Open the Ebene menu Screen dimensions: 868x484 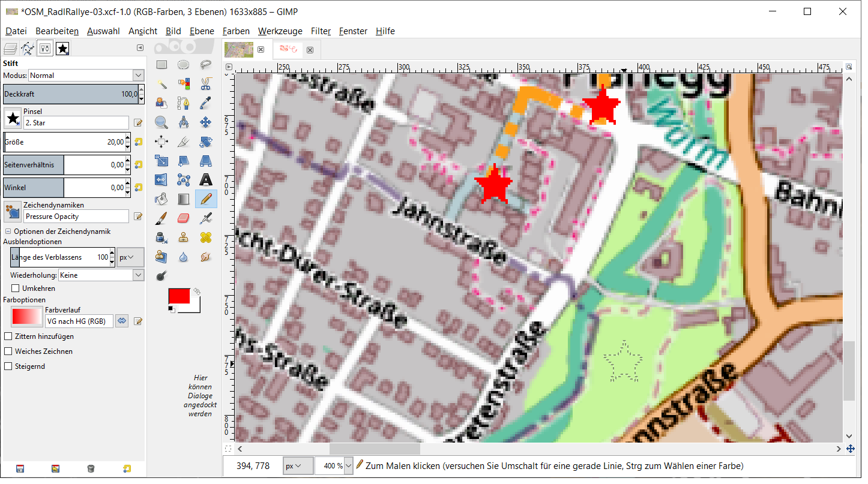[x=201, y=31]
